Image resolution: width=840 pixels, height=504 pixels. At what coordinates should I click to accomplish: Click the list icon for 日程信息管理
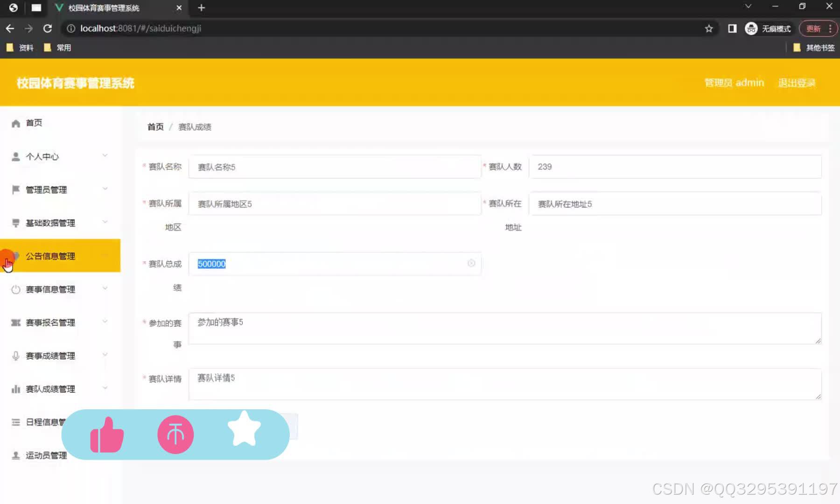point(16,422)
